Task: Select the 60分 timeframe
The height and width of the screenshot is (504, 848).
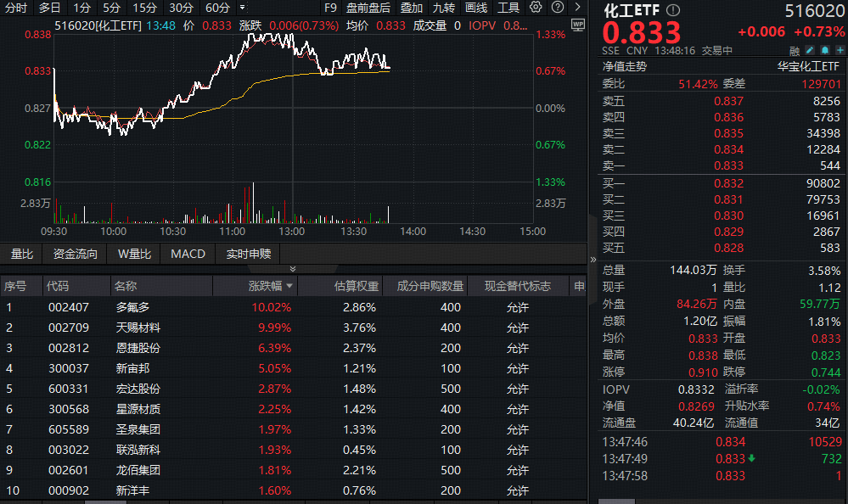Action: click(x=217, y=8)
